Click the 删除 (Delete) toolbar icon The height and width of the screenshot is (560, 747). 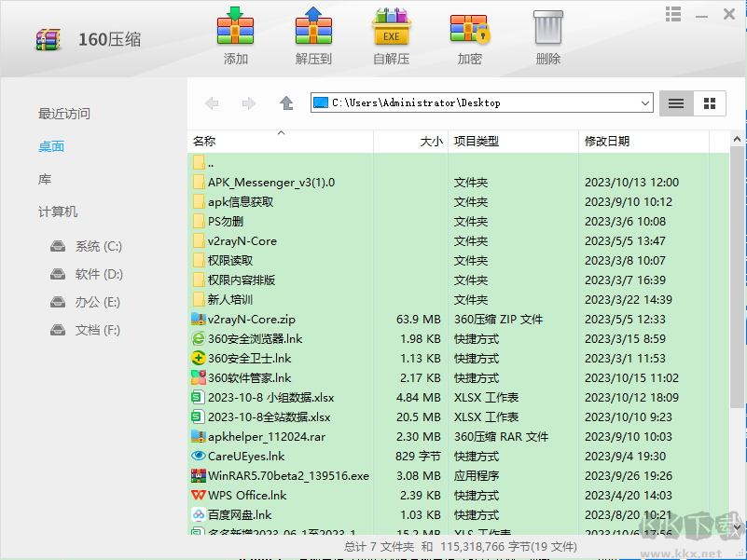[x=546, y=28]
